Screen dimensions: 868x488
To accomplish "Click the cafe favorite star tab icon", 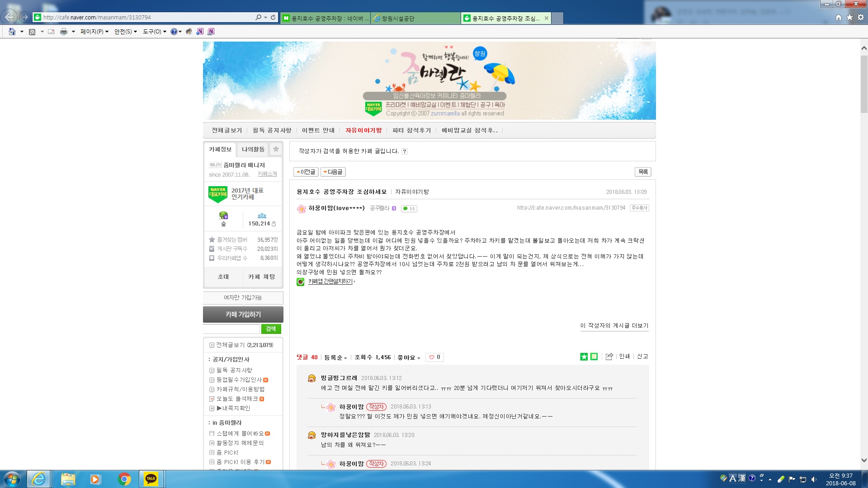I will tap(276, 149).
